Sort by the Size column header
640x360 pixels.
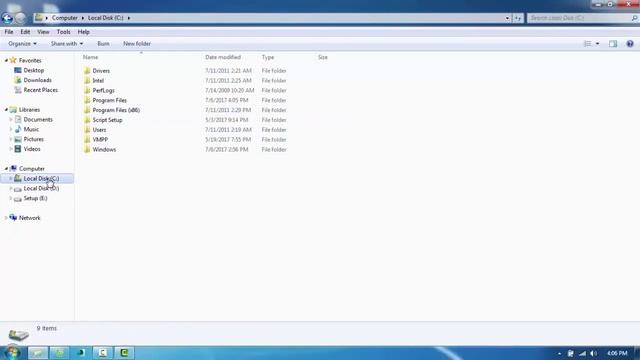(x=323, y=57)
